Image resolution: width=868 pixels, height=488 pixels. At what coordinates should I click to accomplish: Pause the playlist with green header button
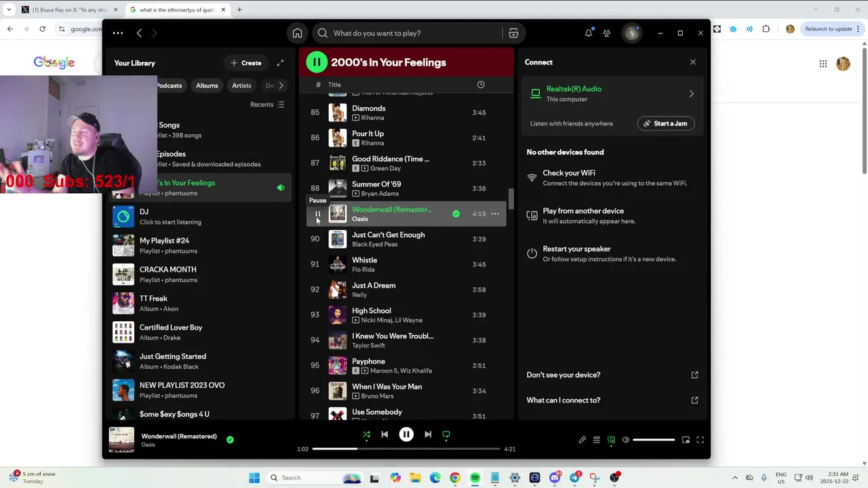point(317,62)
